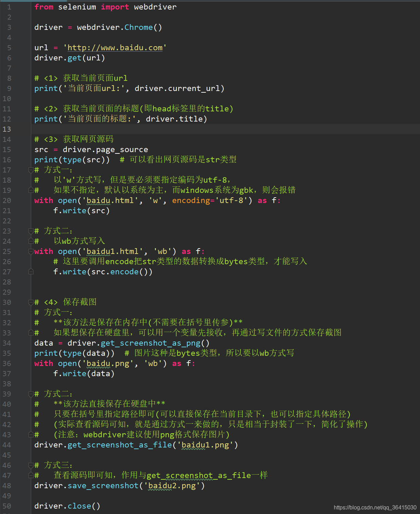Click 'print(type(data))' statement
Viewport: 420px width, 514px height.
pyautogui.click(x=74, y=353)
